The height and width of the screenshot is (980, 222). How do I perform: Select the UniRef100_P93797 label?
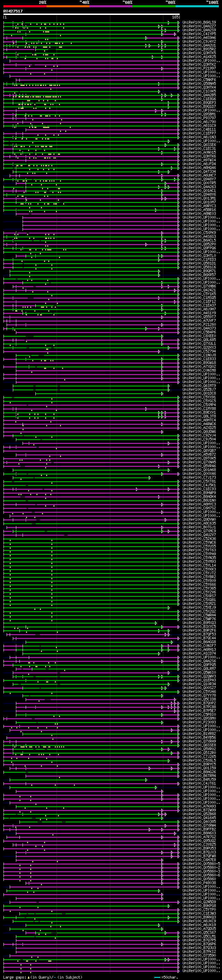[199, 118]
